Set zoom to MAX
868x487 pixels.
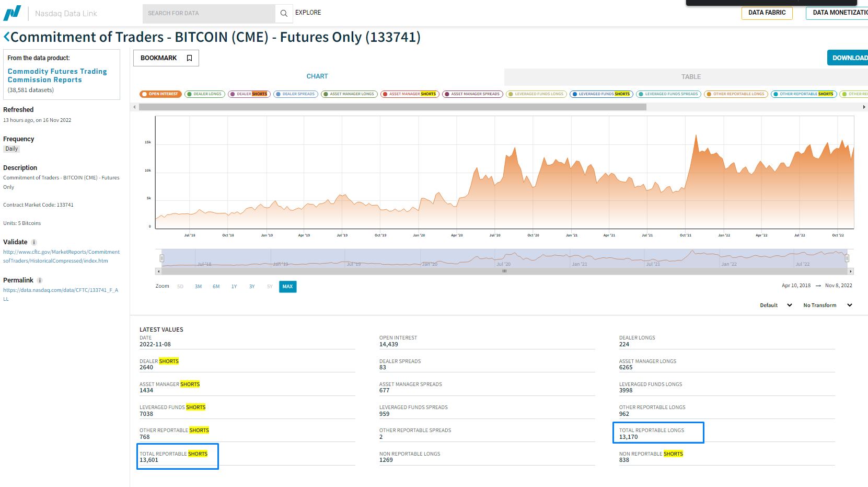(287, 287)
